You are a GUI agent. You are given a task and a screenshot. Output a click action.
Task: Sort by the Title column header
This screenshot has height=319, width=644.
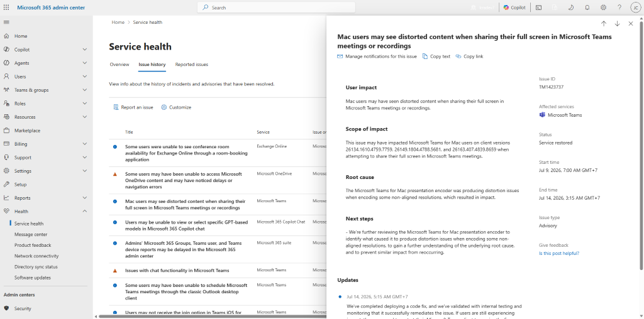129,132
